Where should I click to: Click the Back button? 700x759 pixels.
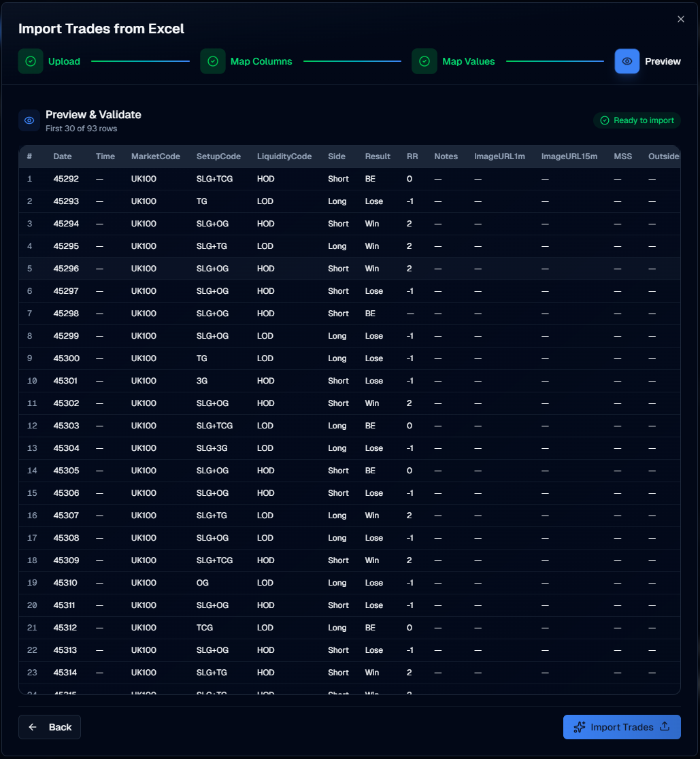(50, 727)
